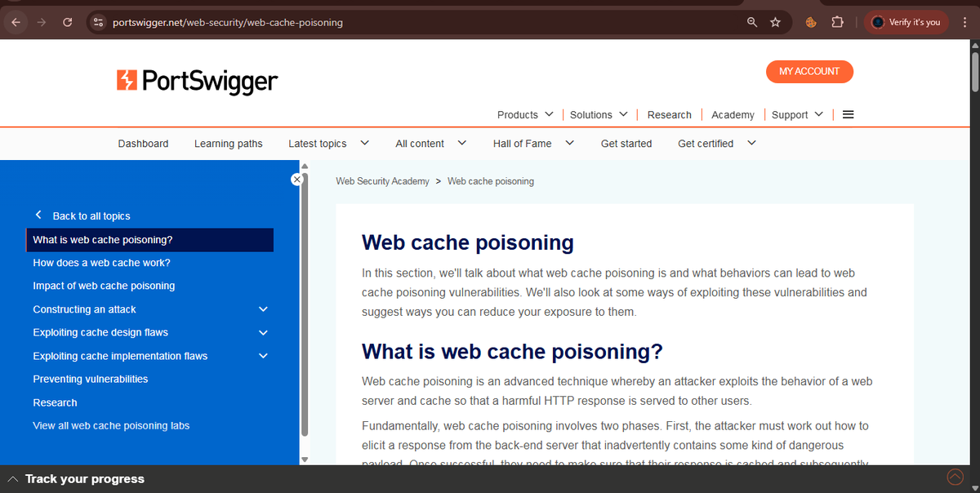Open Chrome's three-dot menu
The image size is (980, 493).
click(x=964, y=22)
